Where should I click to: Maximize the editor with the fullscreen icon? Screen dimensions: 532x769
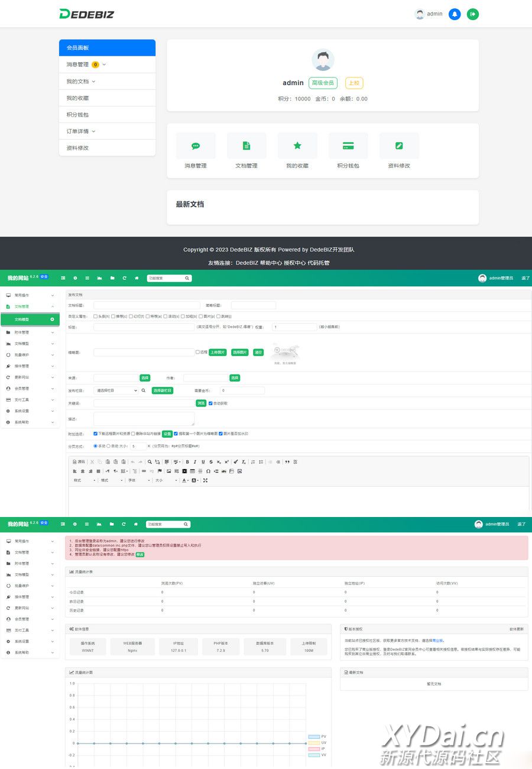pos(205,480)
